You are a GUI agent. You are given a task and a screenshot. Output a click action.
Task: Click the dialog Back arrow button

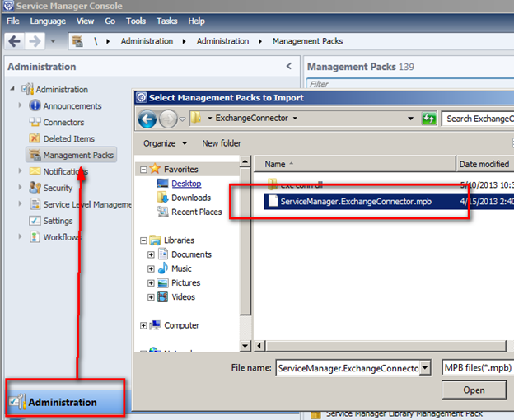tap(147, 119)
